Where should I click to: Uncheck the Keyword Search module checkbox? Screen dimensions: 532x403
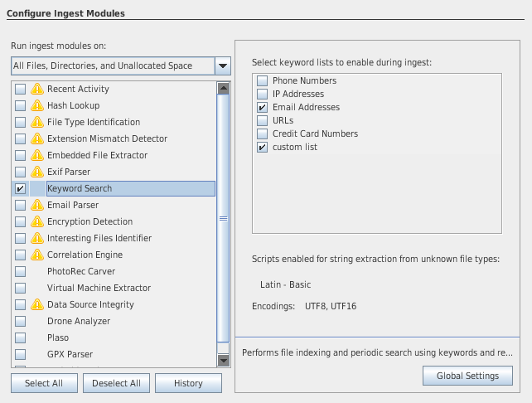point(20,188)
